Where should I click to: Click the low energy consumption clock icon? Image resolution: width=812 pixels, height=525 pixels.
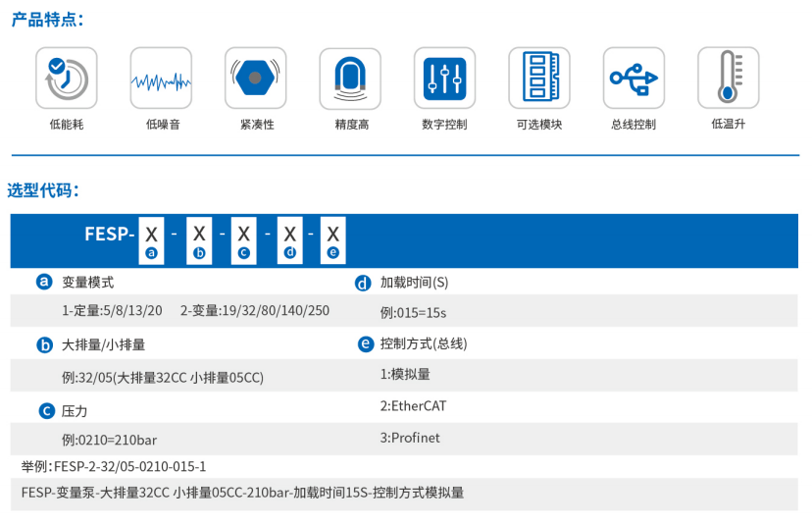click(67, 78)
